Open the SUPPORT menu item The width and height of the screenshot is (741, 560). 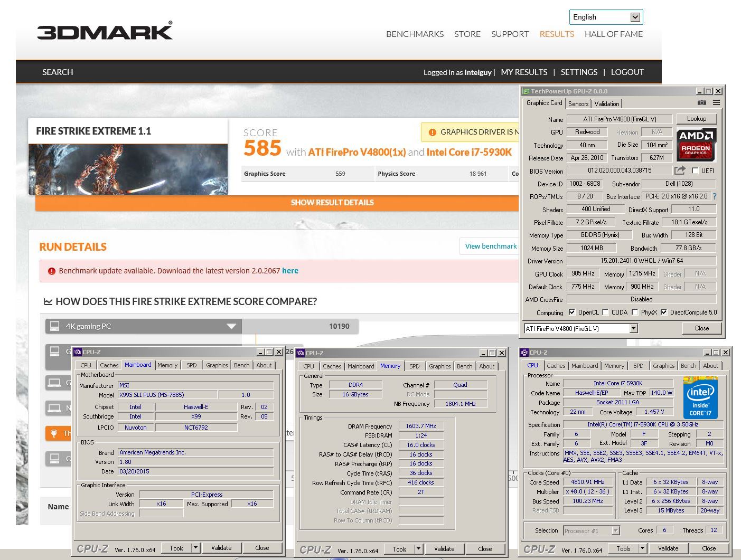coord(510,34)
